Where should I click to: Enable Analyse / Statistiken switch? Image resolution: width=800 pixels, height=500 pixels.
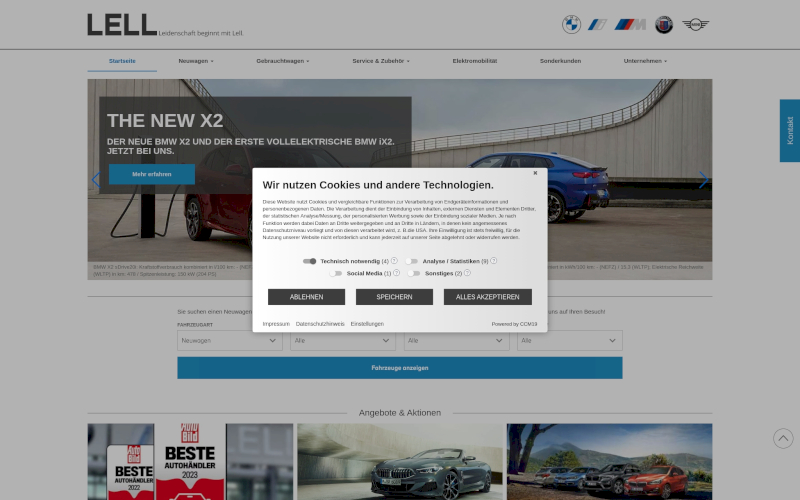(x=411, y=261)
